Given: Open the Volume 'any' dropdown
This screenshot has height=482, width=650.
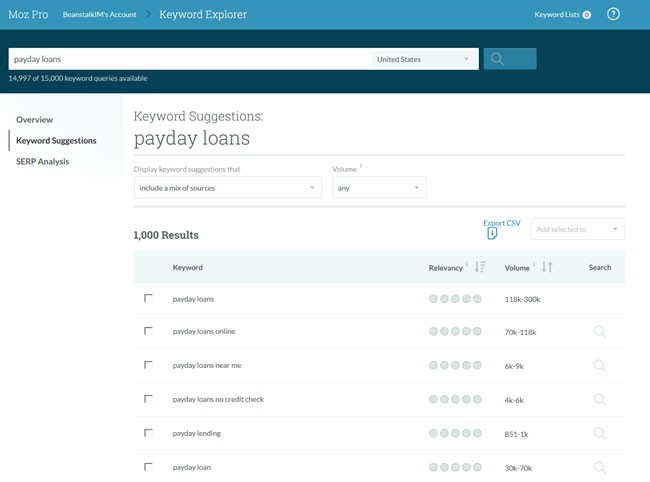Looking at the screenshot, I should tap(379, 188).
